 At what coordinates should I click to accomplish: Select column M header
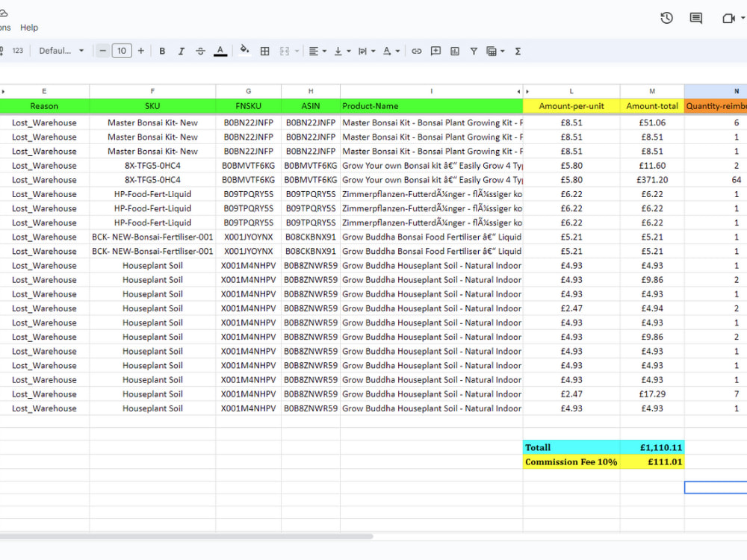click(652, 91)
